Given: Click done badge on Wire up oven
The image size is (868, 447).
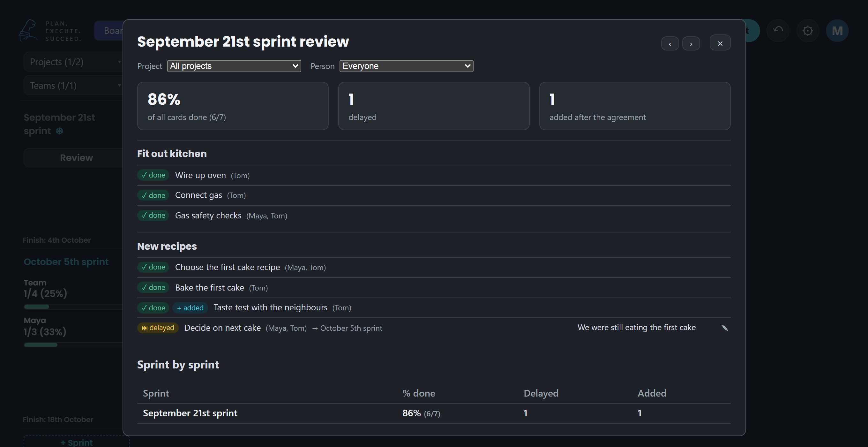Looking at the screenshot, I should 153,175.
